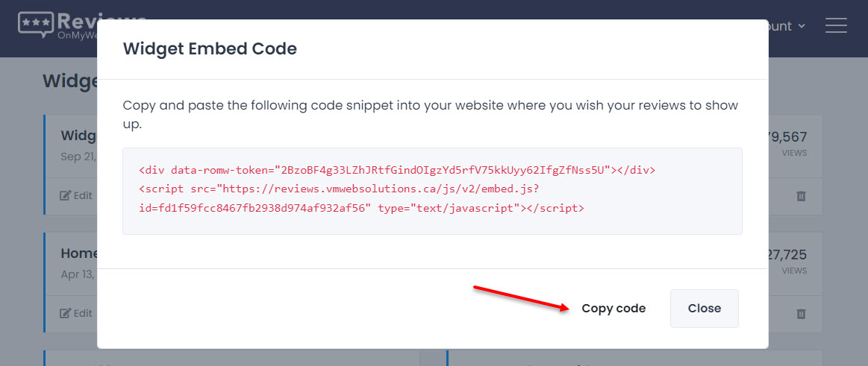Click the Edit link on the Home widget

coord(76,314)
